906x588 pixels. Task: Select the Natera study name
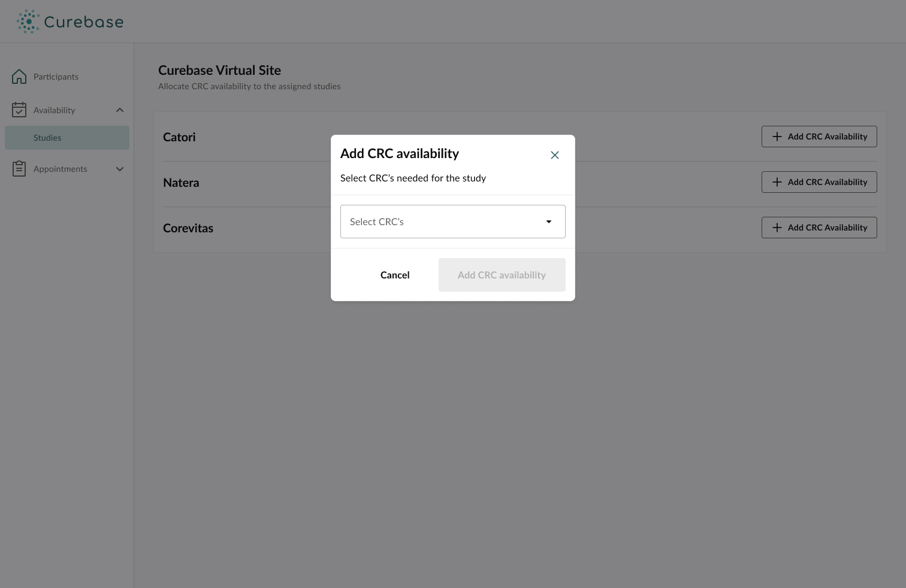[181, 183]
